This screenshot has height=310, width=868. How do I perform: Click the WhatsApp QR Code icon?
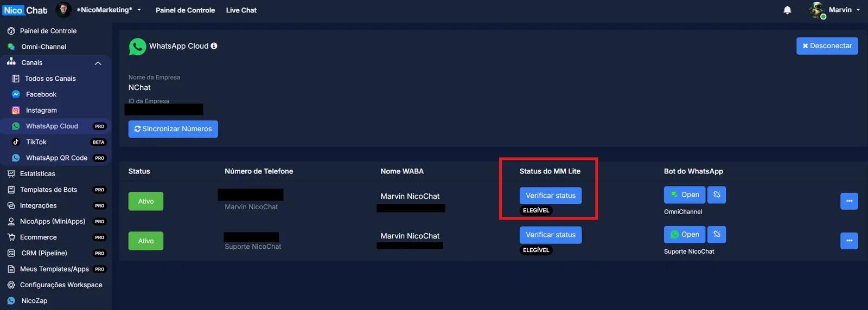tap(16, 158)
